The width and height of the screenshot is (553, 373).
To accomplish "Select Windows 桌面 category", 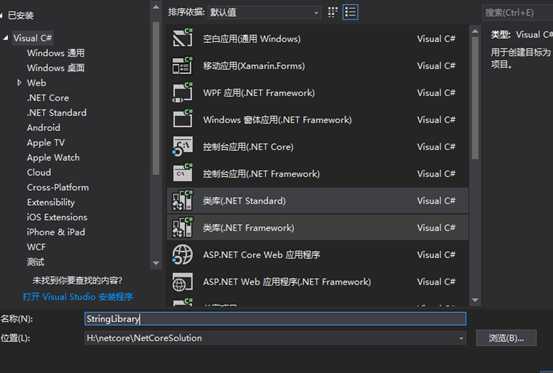I will click(56, 68).
